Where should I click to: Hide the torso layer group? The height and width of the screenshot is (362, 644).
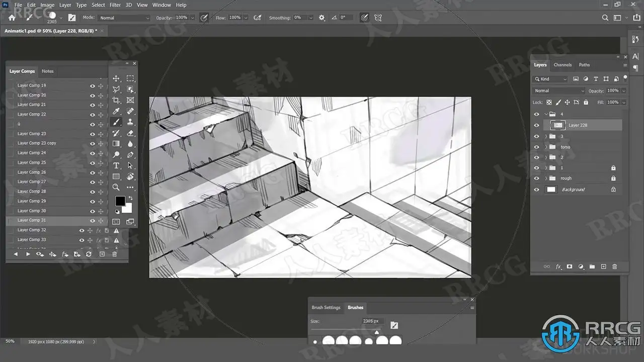point(536,147)
